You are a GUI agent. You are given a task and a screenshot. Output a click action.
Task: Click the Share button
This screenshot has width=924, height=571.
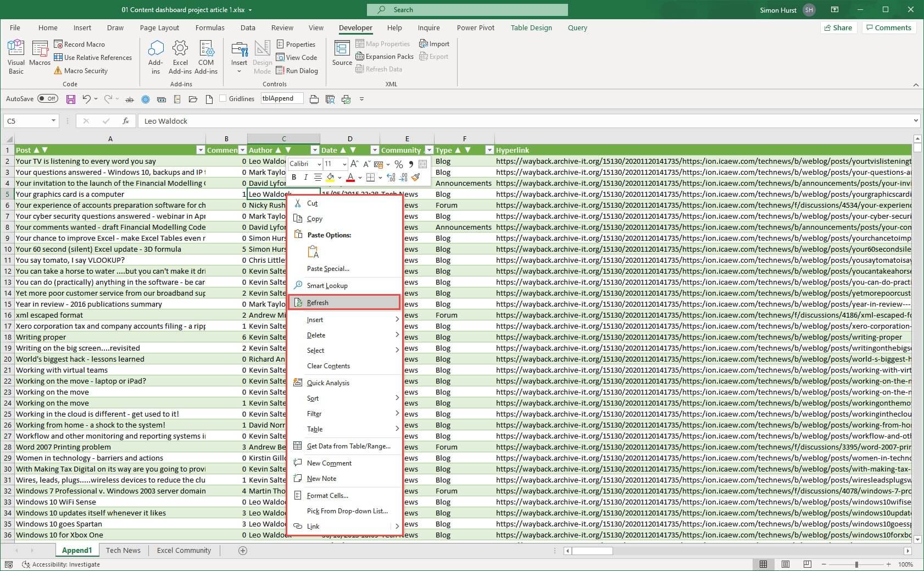point(838,27)
